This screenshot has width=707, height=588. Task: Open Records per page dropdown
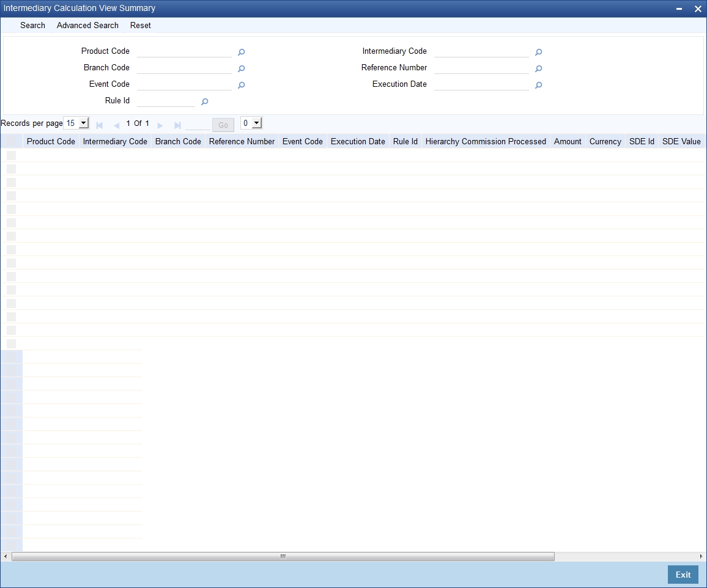[x=76, y=123]
